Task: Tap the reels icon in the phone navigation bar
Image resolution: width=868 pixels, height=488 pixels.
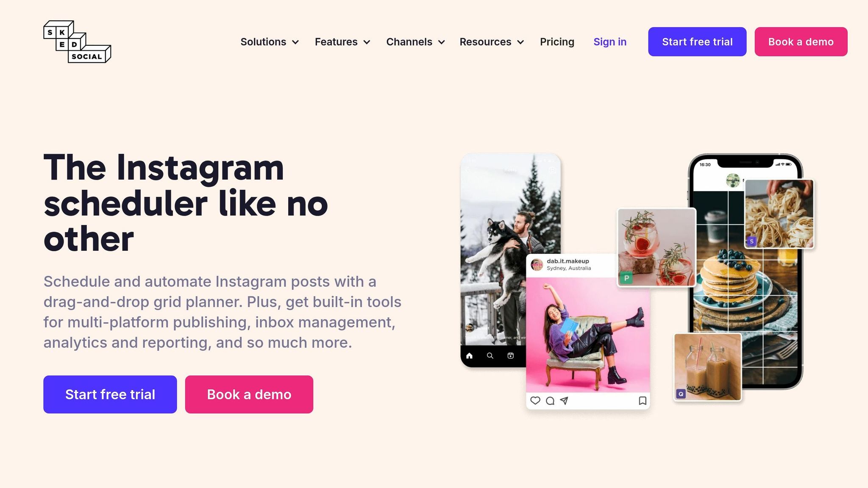Action: pos(511,356)
